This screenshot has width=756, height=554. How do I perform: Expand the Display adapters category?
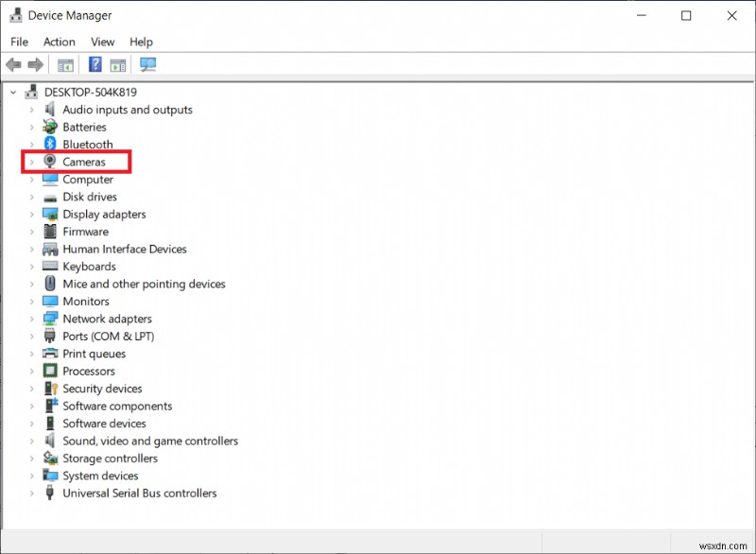click(31, 214)
